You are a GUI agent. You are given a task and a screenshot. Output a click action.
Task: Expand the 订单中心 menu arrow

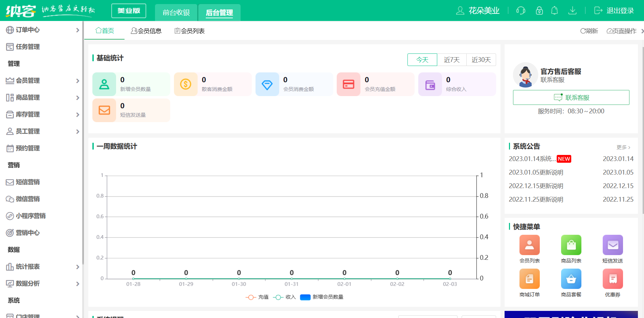(x=77, y=30)
